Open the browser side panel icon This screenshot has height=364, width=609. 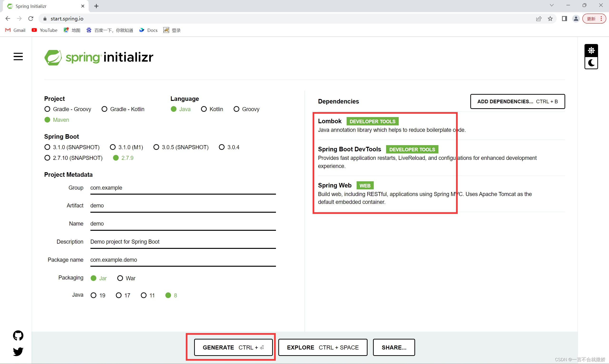pos(564,19)
